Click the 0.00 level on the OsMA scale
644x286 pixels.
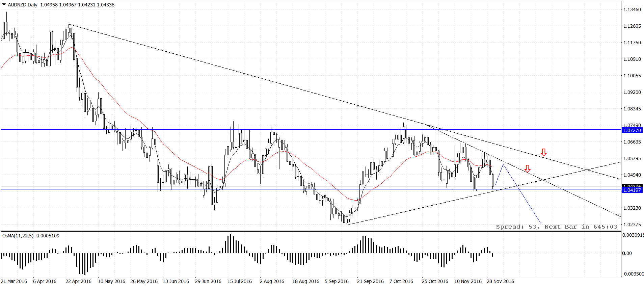tap(627, 253)
